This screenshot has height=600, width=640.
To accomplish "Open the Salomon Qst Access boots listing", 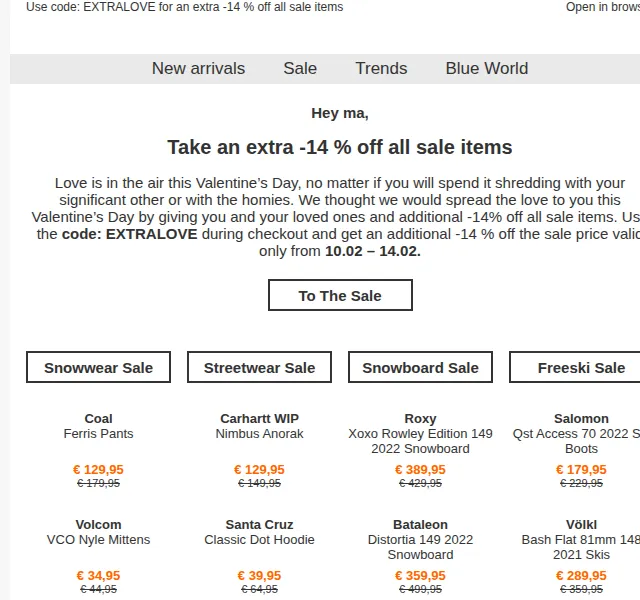I will click(x=576, y=433).
